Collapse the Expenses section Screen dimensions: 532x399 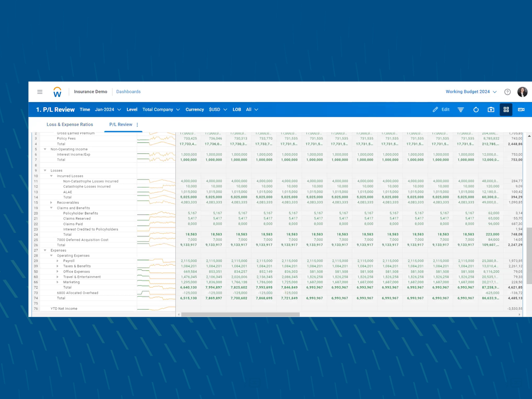(45, 250)
